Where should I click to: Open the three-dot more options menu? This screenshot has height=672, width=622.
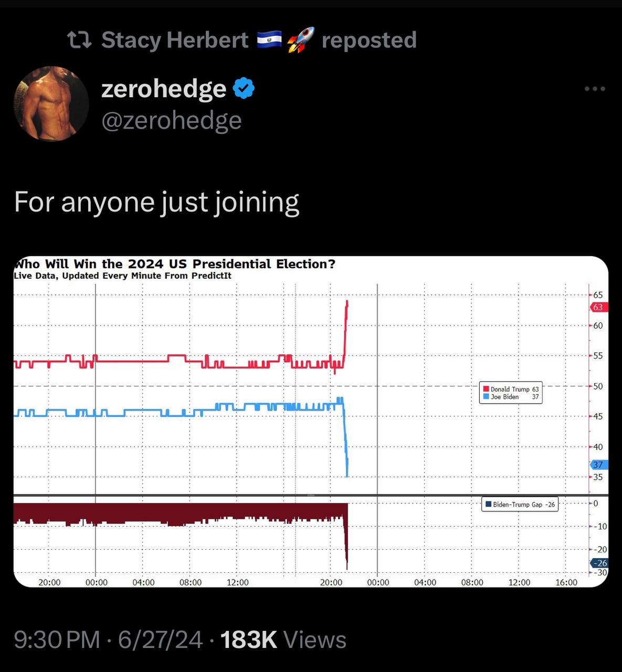(x=595, y=89)
